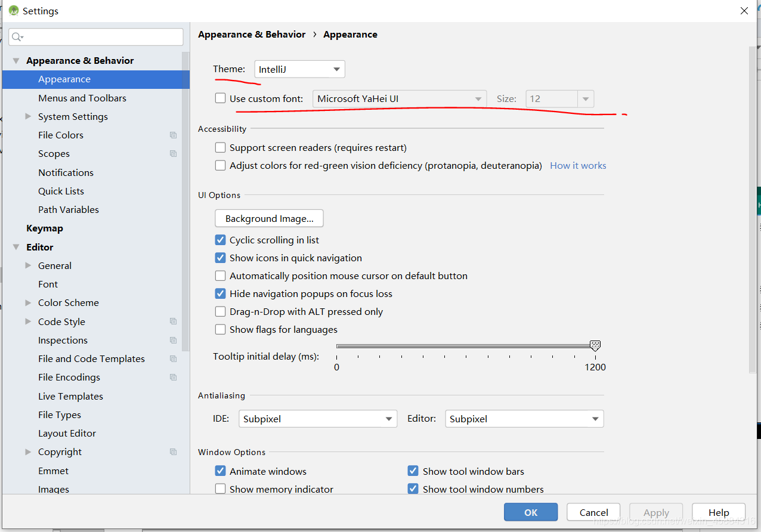The width and height of the screenshot is (761, 532).
Task: Uncheck Animate windows option
Action: [x=221, y=471]
